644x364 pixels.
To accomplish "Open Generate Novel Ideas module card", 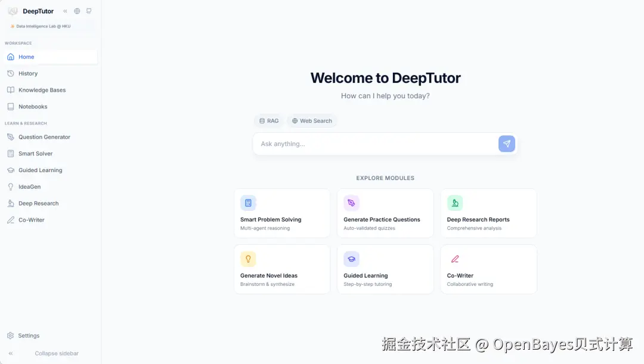I will [x=282, y=269].
